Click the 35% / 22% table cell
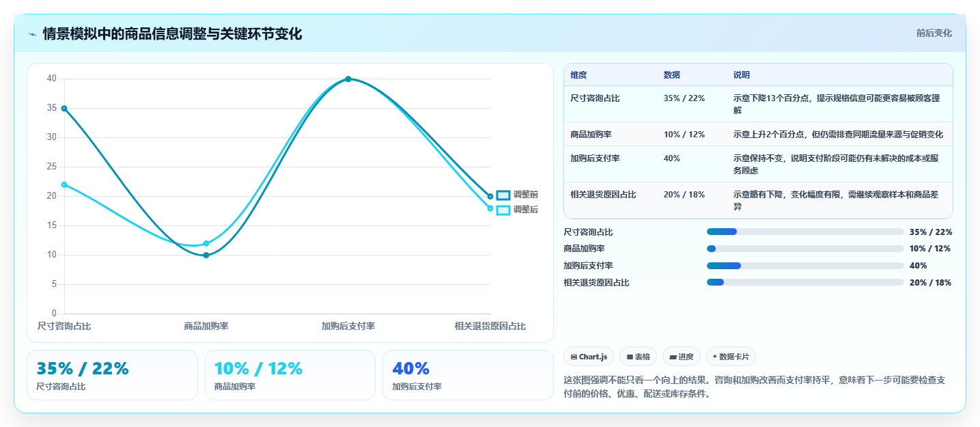The height and width of the screenshot is (427, 980). 684,98
